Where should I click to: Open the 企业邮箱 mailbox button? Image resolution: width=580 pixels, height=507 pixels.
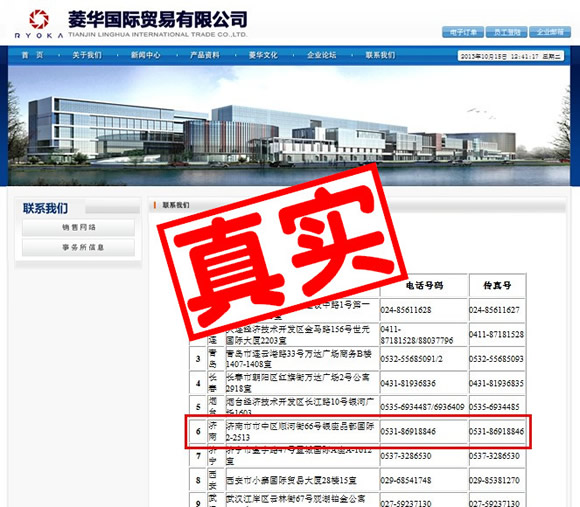tap(550, 32)
